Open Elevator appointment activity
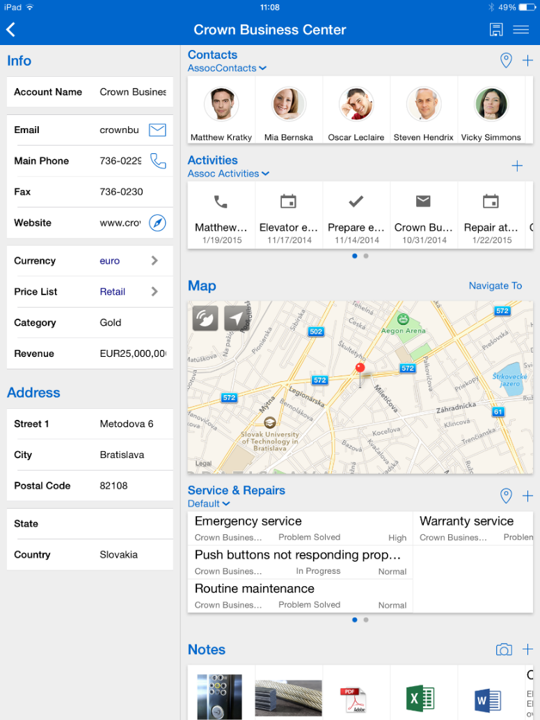This screenshot has width=540, height=720. pos(289,215)
